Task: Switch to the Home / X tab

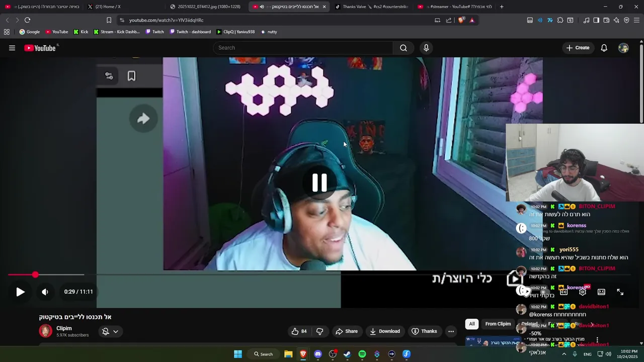Action: (x=125, y=7)
